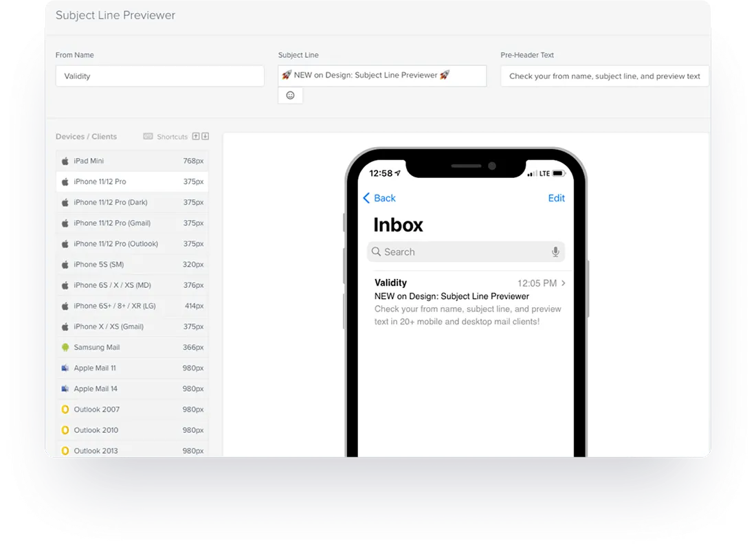Click the From Name input field

pos(160,76)
